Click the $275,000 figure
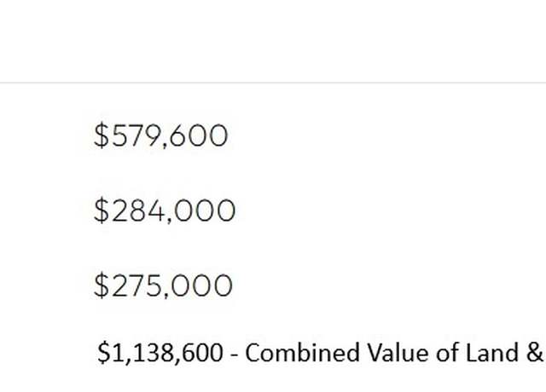546x392 pixels. 163,285
